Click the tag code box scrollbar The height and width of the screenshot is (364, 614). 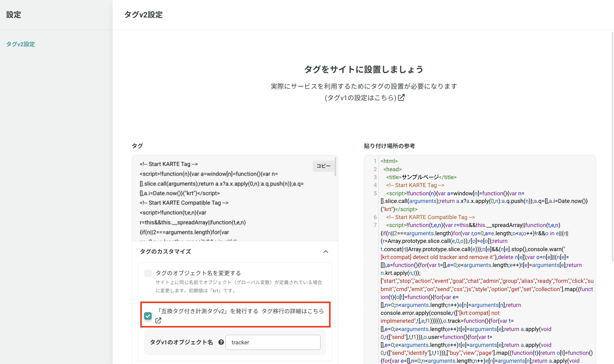click(335, 166)
